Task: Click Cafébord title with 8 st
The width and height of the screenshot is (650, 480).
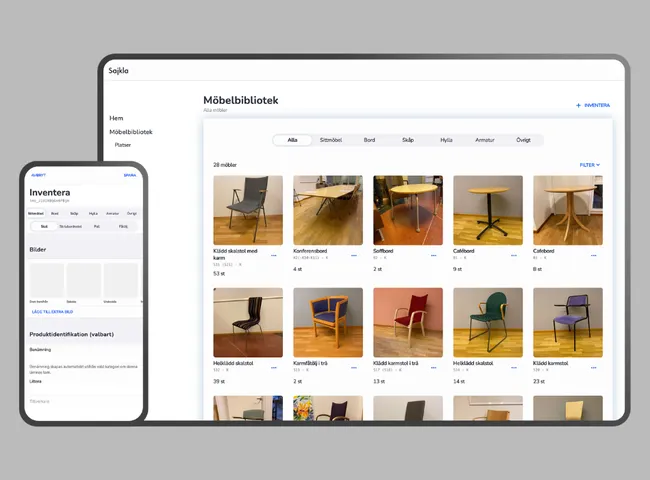Action: [543, 251]
